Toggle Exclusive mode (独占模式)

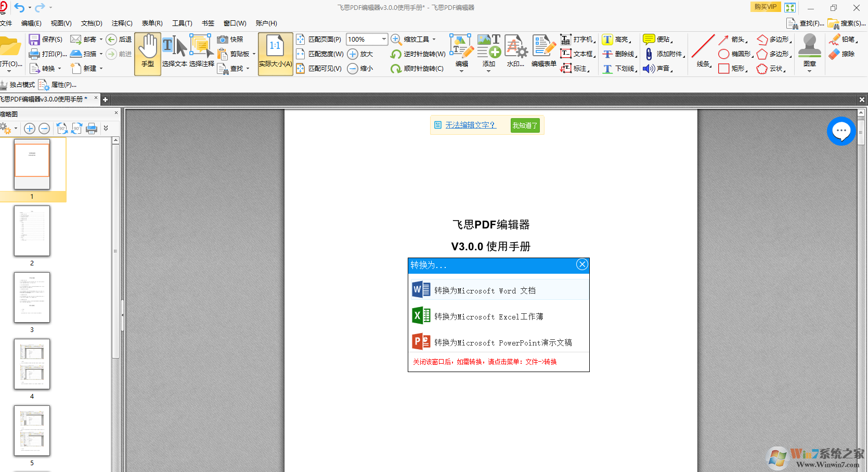click(x=18, y=85)
